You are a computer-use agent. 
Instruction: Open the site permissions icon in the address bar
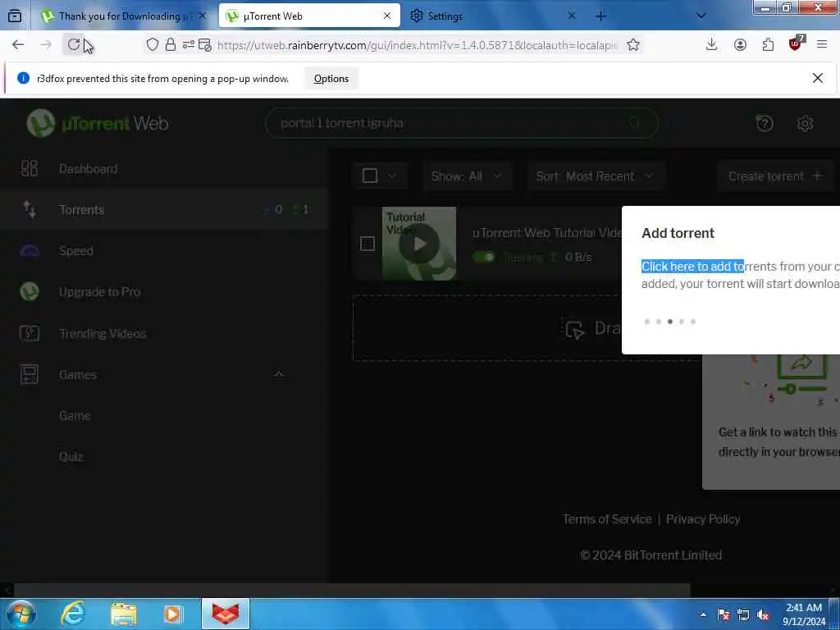point(188,45)
